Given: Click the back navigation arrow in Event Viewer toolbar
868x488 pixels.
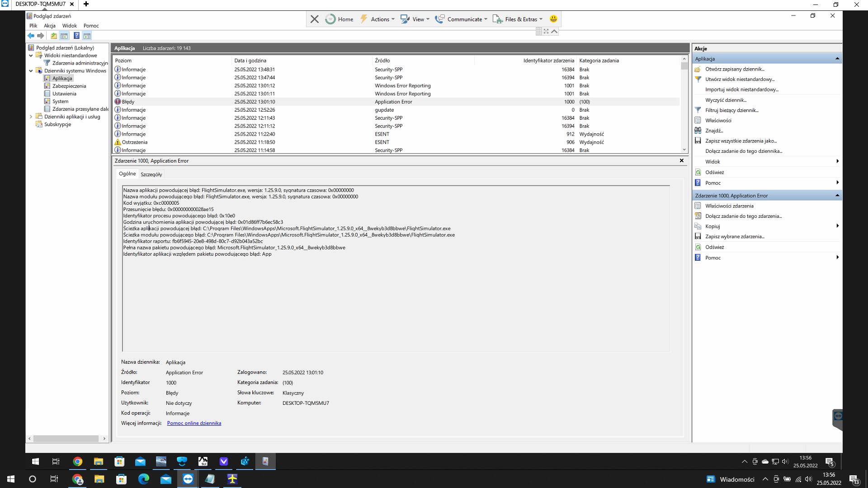Looking at the screenshot, I should point(31,36).
